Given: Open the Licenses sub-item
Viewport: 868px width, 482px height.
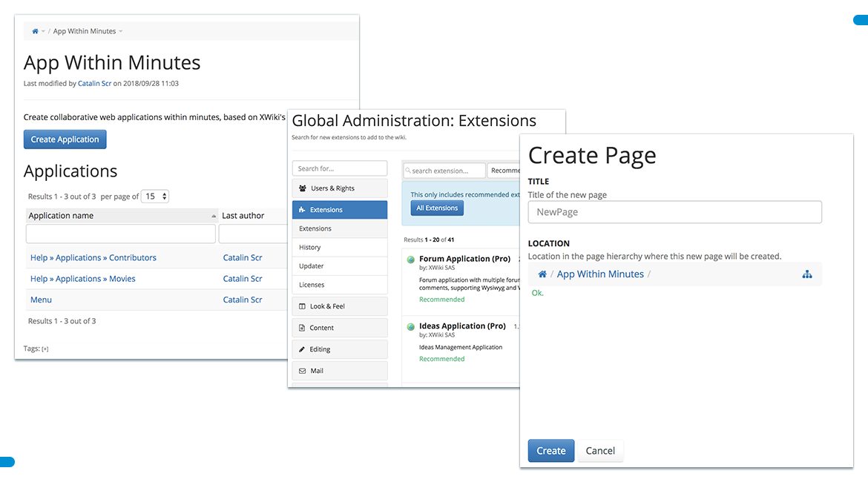Looking at the screenshot, I should 339,285.
